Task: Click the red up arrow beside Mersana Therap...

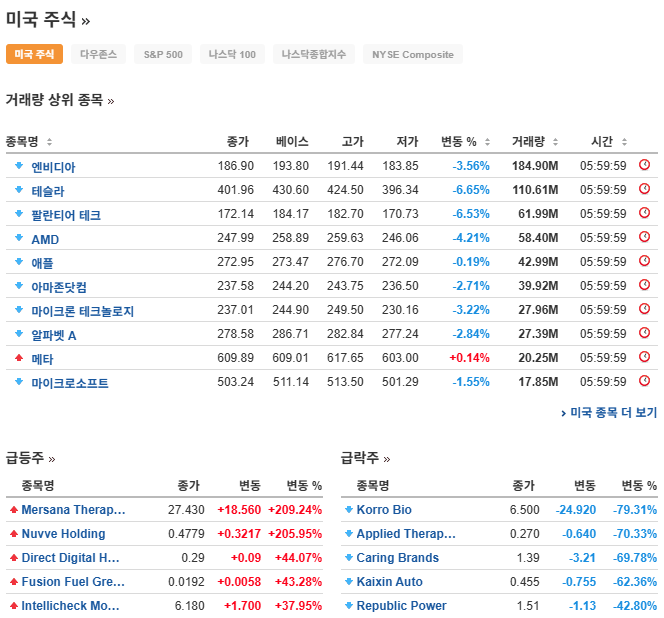Action: tap(14, 510)
